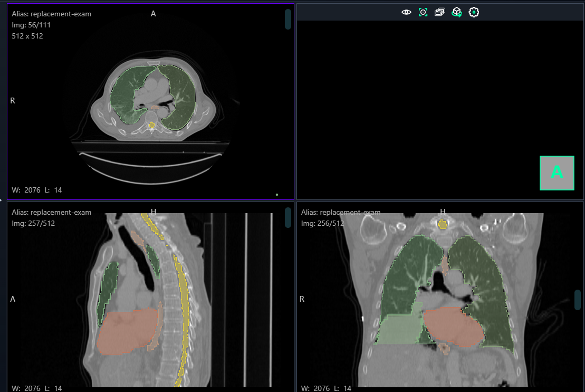Click the 'Img: 56/111' slice counter

[31, 25]
